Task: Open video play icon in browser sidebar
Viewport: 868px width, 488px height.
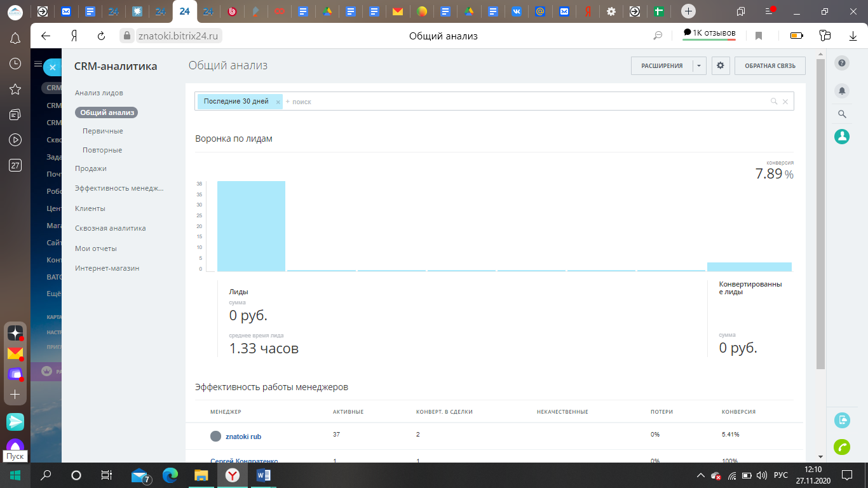Action: 15,140
